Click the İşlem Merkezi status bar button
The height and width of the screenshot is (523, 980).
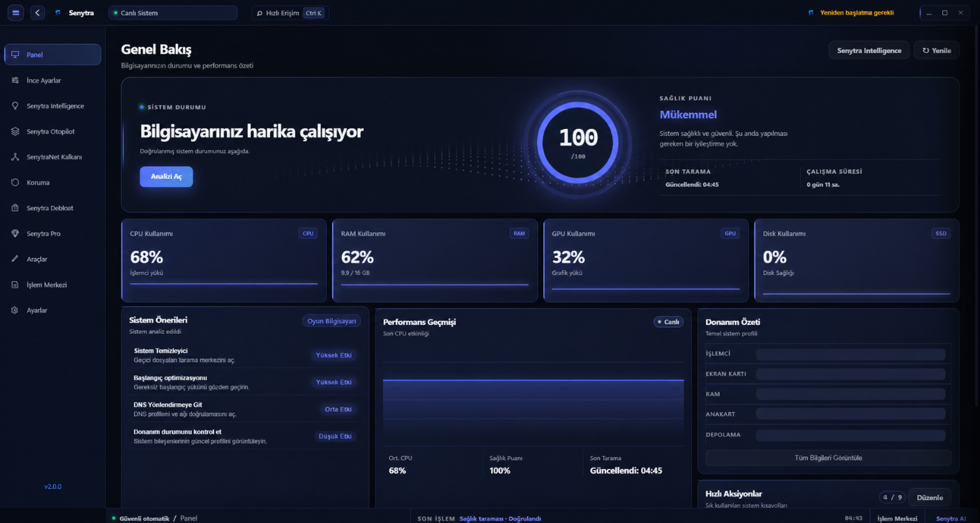897,518
